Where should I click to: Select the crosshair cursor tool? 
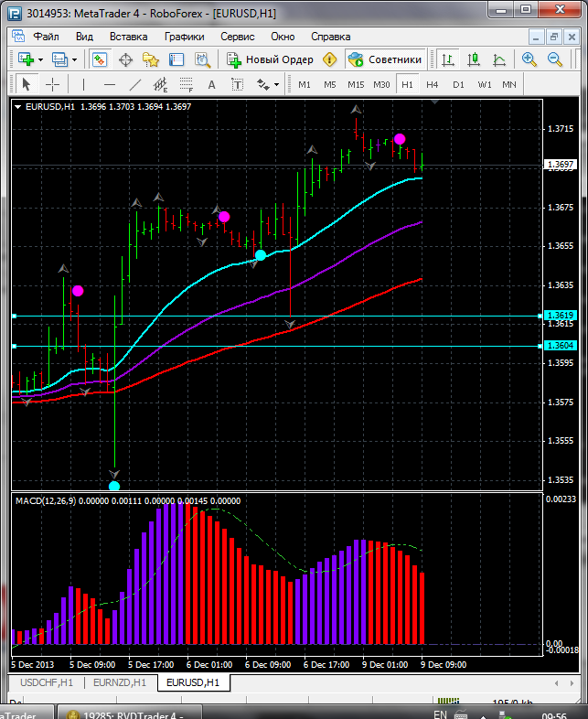pyautogui.click(x=53, y=84)
